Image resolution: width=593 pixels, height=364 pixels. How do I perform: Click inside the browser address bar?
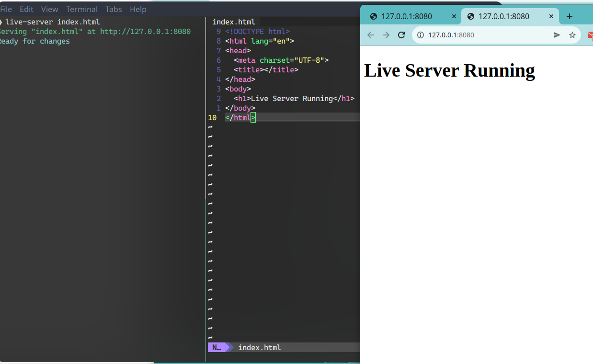[479, 34]
